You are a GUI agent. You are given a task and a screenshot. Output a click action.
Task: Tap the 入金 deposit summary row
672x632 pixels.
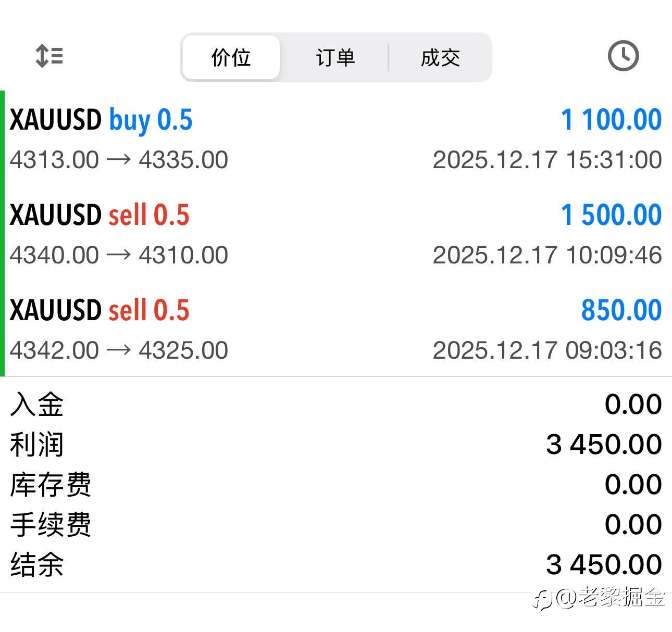coord(335,405)
